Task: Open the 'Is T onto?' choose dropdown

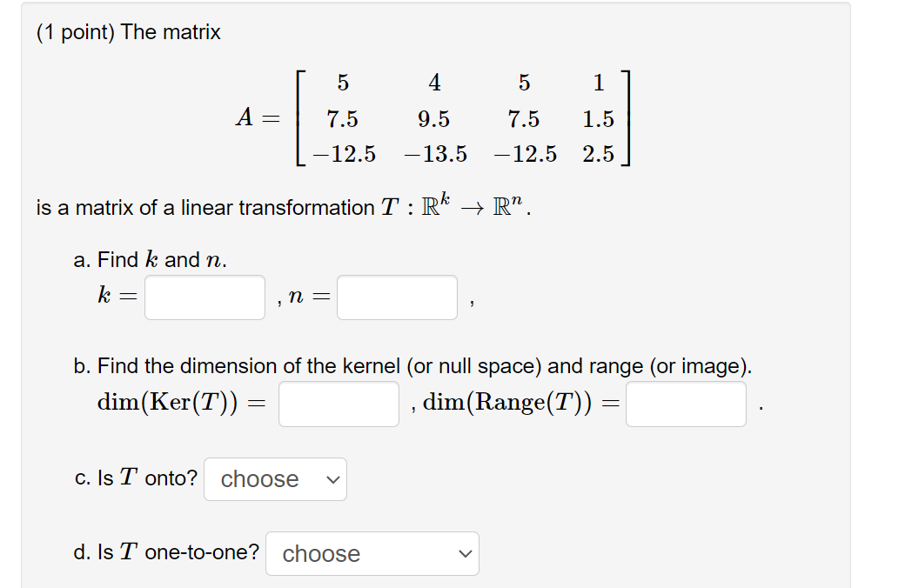Action: click(275, 479)
